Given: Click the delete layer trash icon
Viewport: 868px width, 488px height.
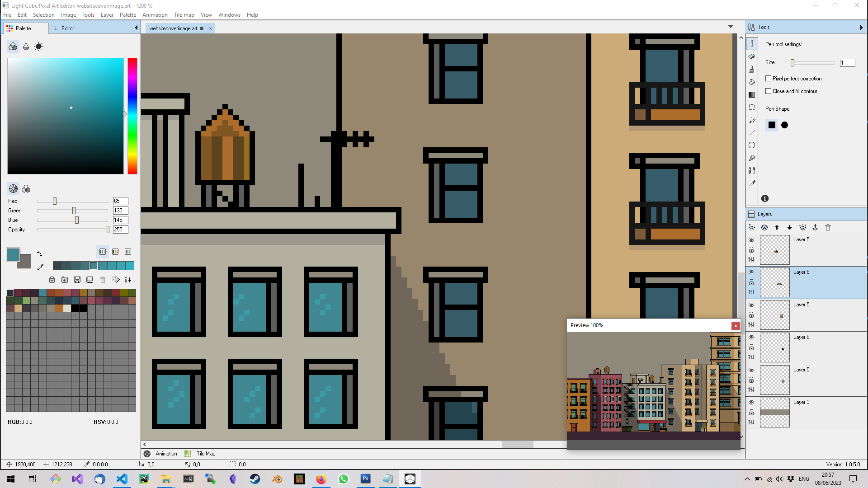Looking at the screenshot, I should 828,228.
